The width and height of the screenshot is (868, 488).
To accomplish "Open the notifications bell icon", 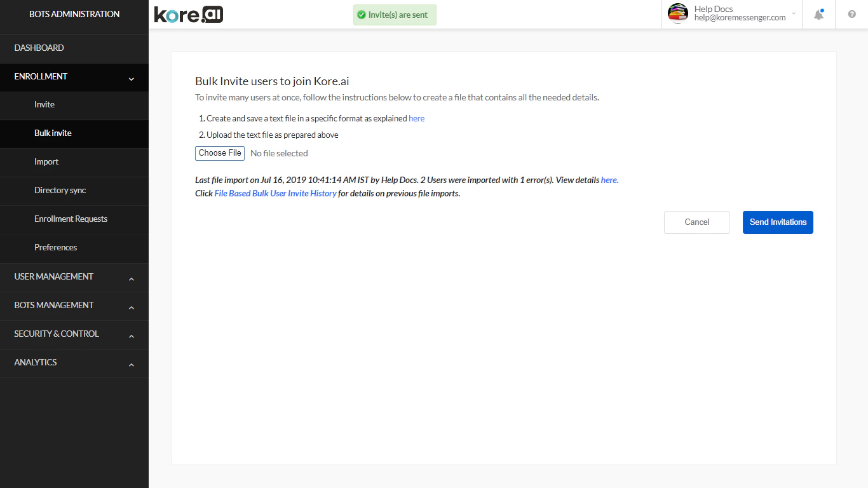I will (819, 14).
